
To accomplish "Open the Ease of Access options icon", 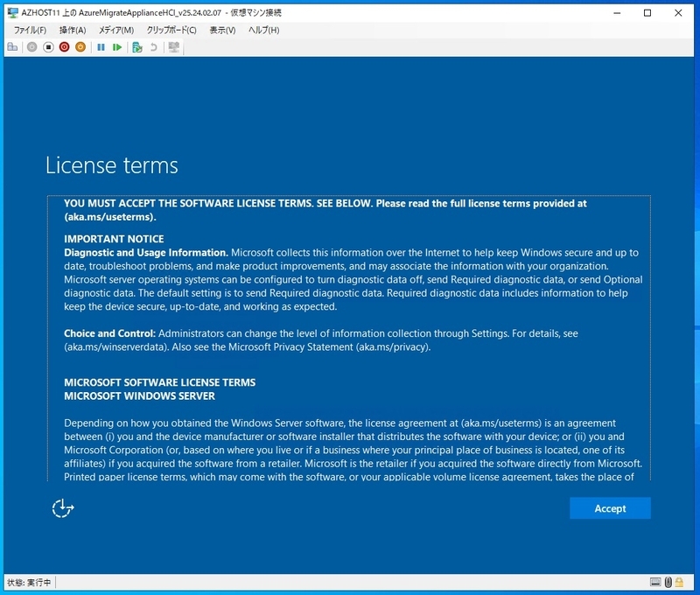I will point(62,508).
